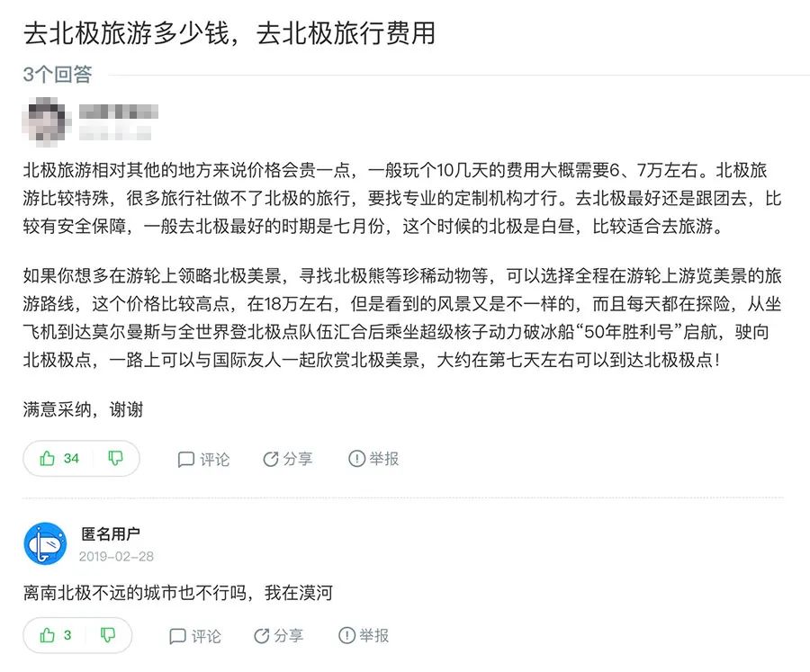Screen dimensions: 810x672
Task: Upvote the anonymous user's answer with 3 likes
Action: (x=48, y=635)
